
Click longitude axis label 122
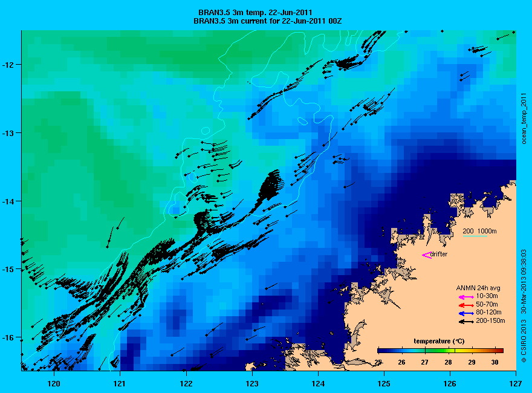[x=186, y=384]
